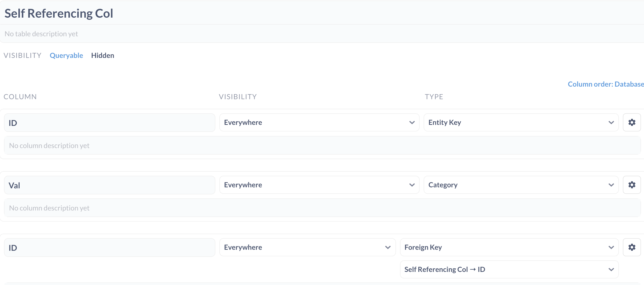Click the Column order: Database link
644x285 pixels.
click(606, 84)
